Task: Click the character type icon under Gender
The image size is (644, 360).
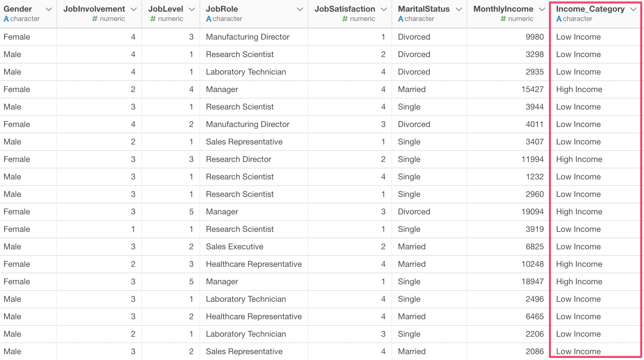Action: click(6, 19)
